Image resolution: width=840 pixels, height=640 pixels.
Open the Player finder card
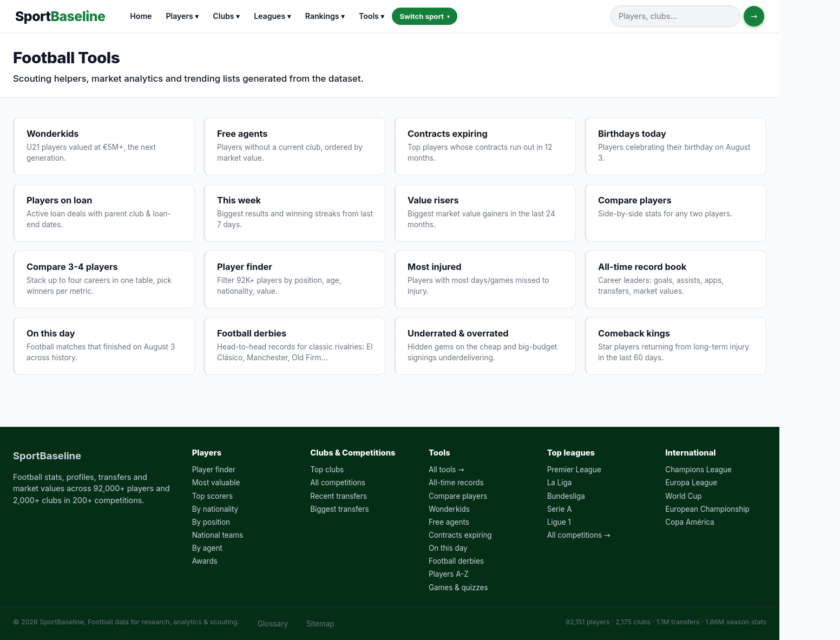pos(294,279)
